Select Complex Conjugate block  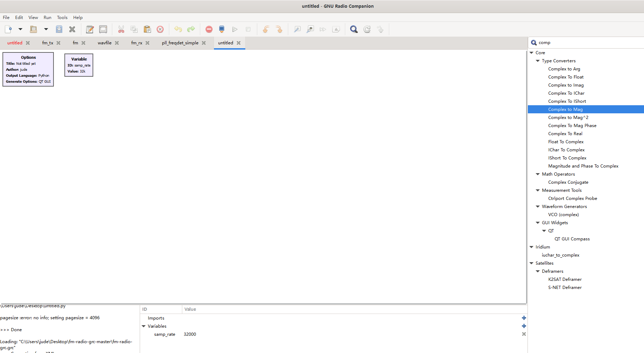tap(568, 182)
